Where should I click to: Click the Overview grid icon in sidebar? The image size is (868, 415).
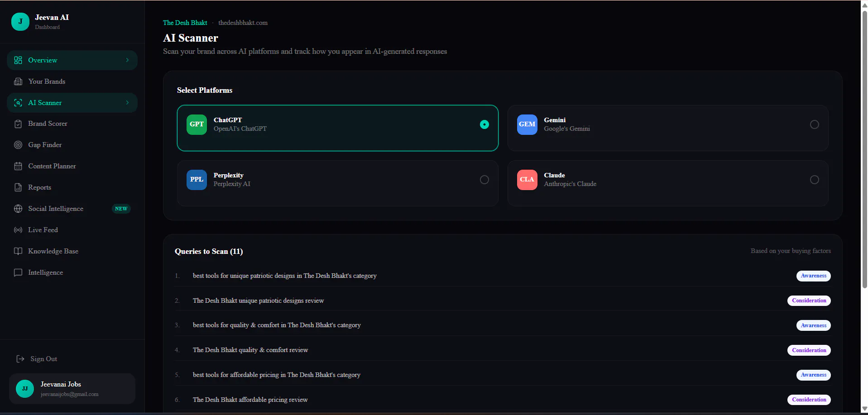[x=18, y=60]
